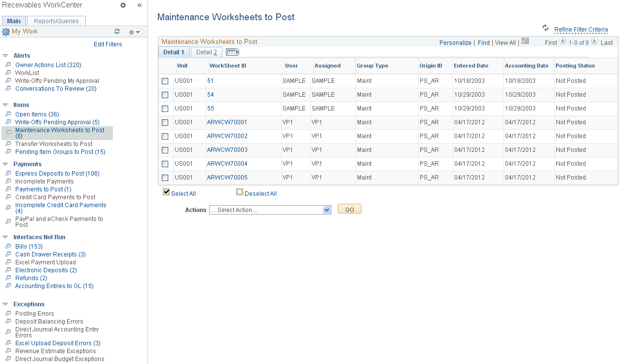
Task: Collapse the Payments section
Action: click(x=4, y=164)
